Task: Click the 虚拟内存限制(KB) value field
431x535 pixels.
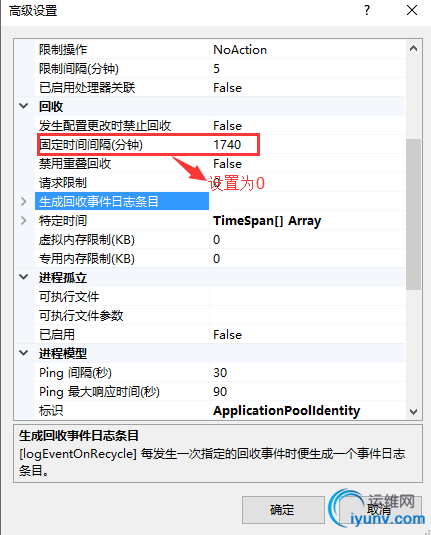Action: coord(307,240)
